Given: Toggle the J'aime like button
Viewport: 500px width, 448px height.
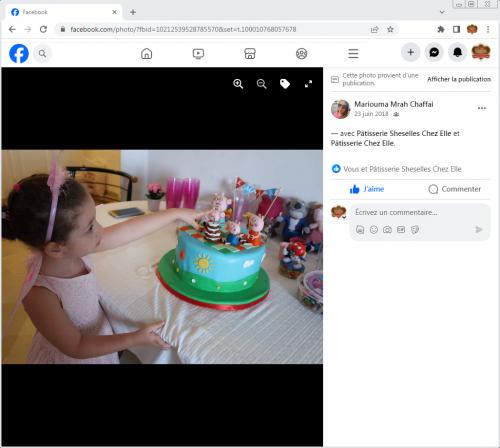Looking at the screenshot, I should pos(367,189).
